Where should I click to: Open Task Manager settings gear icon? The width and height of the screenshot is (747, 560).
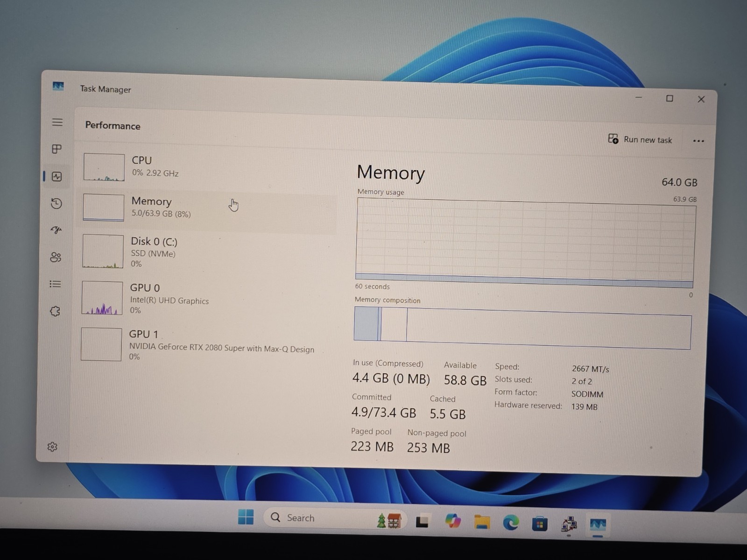[x=52, y=447]
